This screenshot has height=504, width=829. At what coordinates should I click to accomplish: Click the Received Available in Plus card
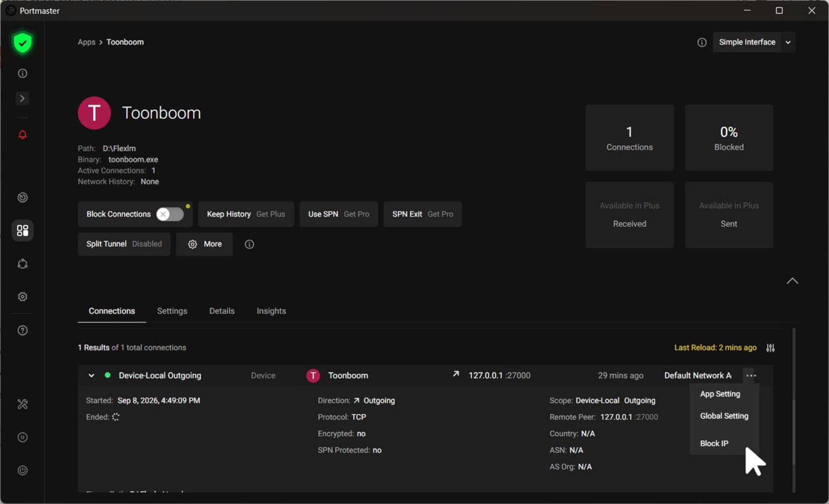[x=629, y=215]
